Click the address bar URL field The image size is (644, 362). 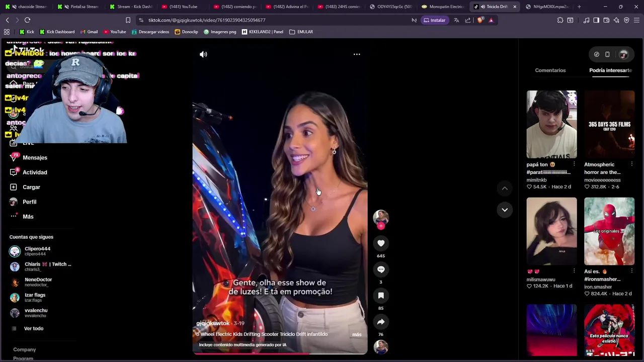[x=272, y=20]
